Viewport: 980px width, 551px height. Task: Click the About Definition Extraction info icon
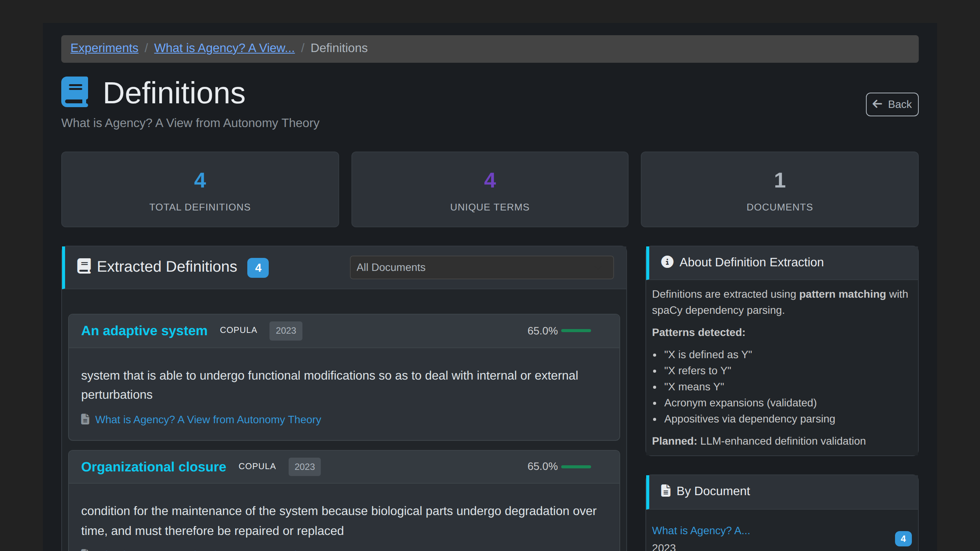(667, 262)
